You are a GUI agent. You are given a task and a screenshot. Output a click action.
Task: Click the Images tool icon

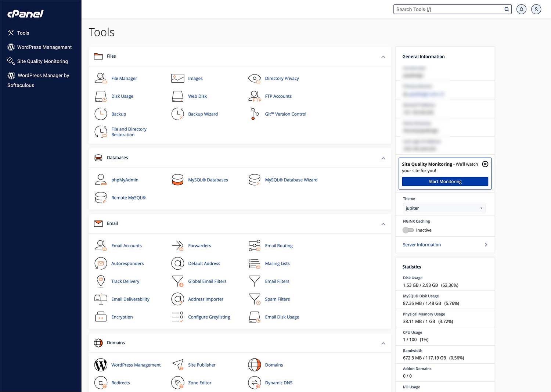coord(177,78)
